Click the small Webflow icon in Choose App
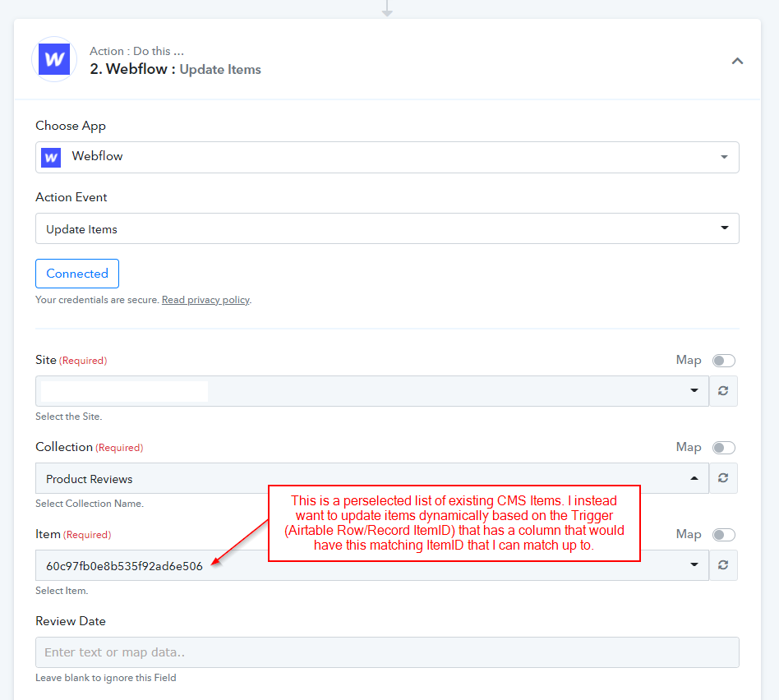Image resolution: width=779 pixels, height=700 pixels. pyautogui.click(x=51, y=158)
